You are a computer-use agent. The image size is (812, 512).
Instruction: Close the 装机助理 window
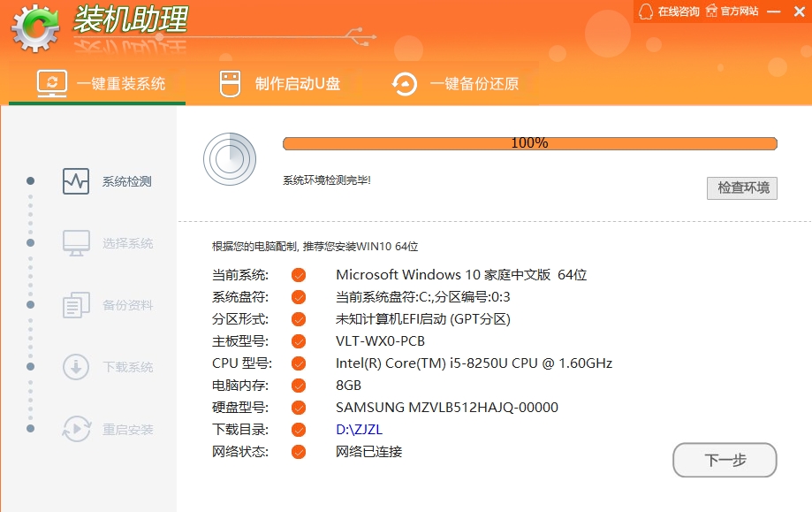(x=800, y=11)
